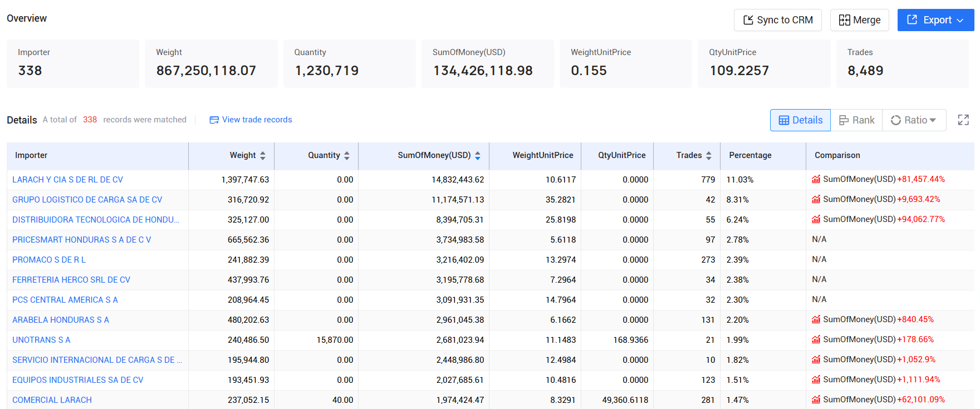The height and width of the screenshot is (409, 980).
Task: Select the WeightUnitPrice 0.155 summary card
Action: pyautogui.click(x=626, y=63)
